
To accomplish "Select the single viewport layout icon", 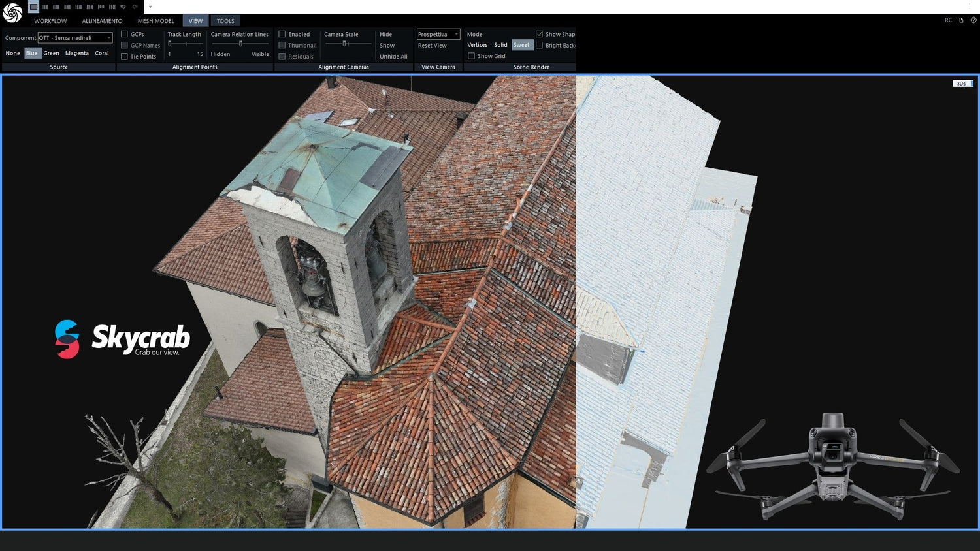I will pos(33,7).
